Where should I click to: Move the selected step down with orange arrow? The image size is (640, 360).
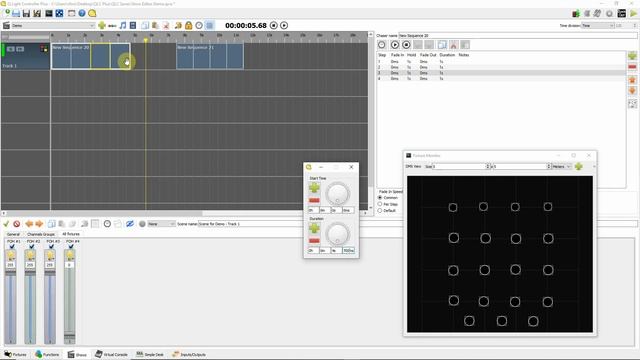pyautogui.click(x=632, y=91)
